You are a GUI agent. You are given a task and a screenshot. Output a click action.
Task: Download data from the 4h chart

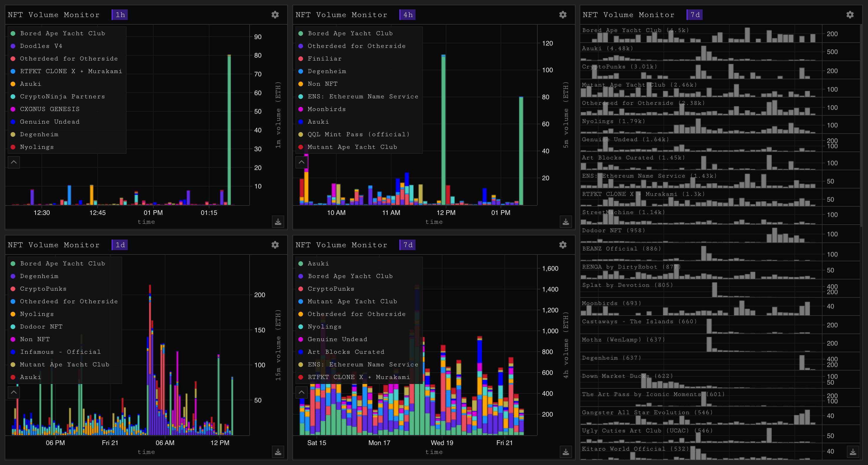pos(566,222)
